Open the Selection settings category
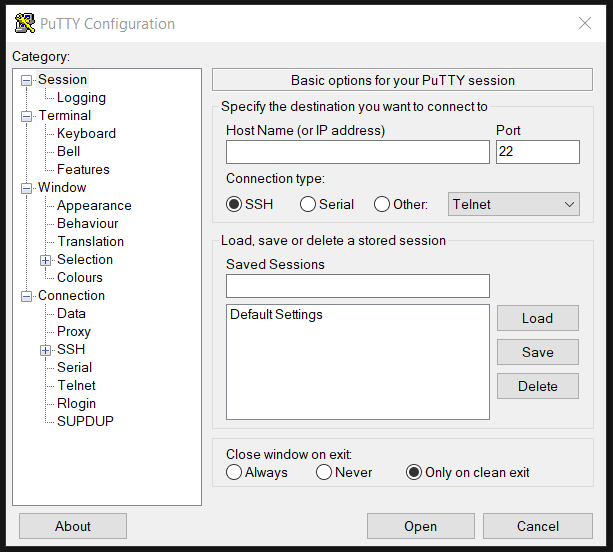This screenshot has width=613, height=552. click(x=85, y=259)
